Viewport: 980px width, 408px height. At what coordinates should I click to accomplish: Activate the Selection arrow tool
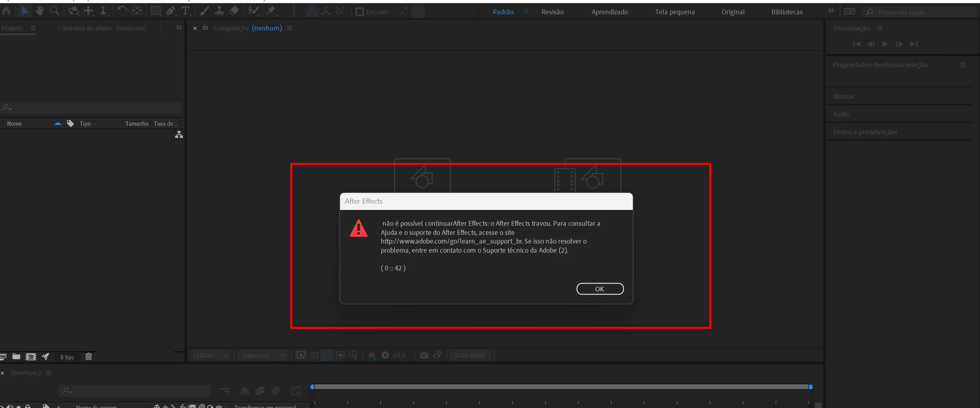coord(25,11)
